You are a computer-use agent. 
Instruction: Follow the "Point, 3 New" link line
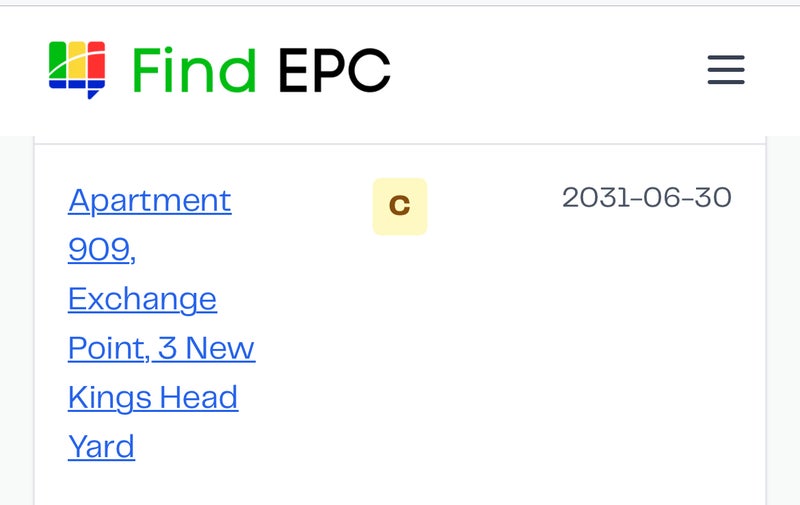pos(161,348)
